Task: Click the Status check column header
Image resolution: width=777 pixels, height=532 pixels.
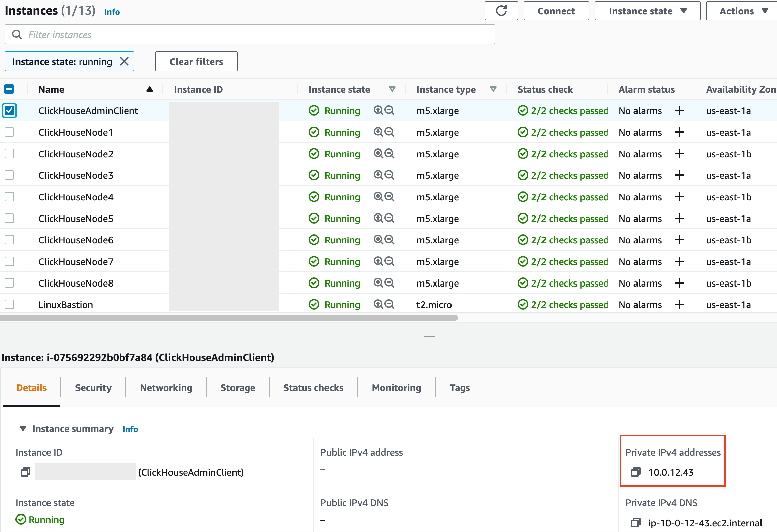Action: point(545,89)
